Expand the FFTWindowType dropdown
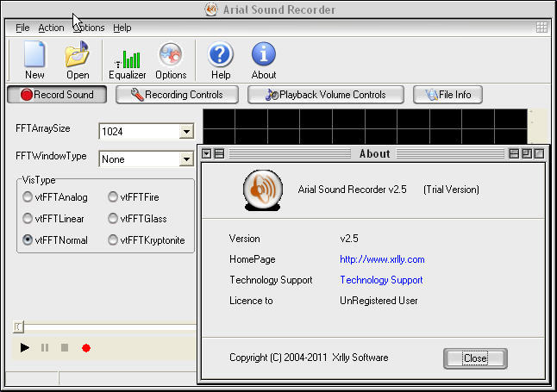This screenshot has height=392, width=557. (186, 159)
